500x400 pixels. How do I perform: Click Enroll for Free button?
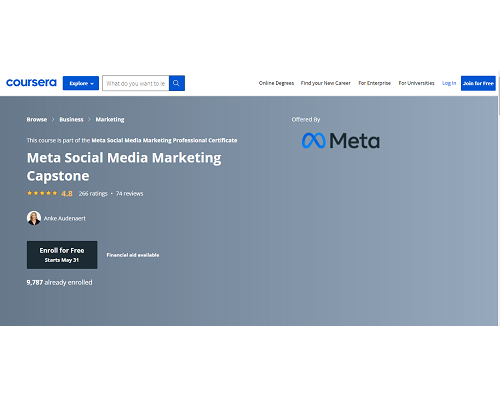pyautogui.click(x=62, y=255)
